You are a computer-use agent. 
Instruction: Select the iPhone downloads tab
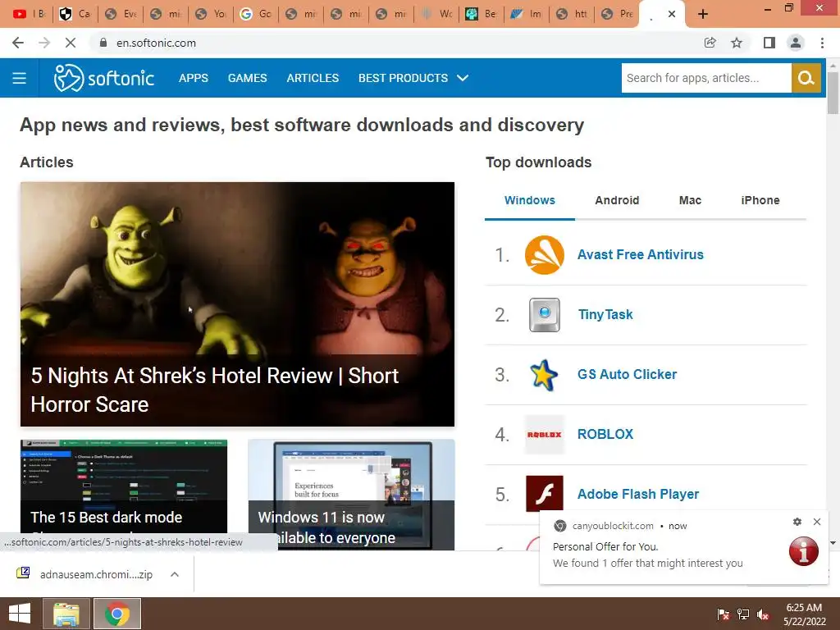(760, 200)
